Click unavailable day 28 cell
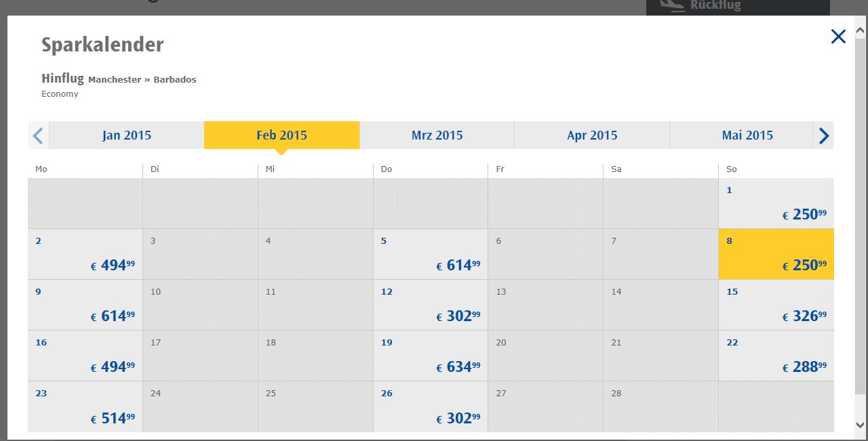The width and height of the screenshot is (868, 441). (661, 406)
